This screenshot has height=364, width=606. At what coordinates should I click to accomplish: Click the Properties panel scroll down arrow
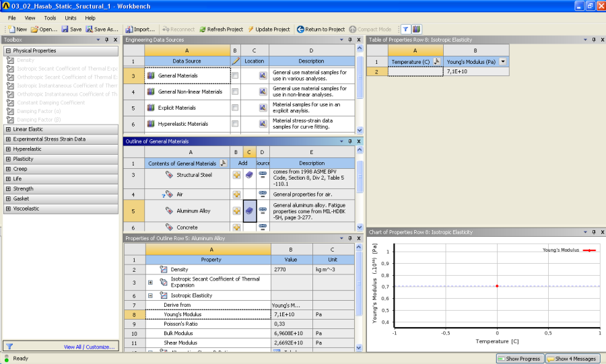click(x=358, y=347)
